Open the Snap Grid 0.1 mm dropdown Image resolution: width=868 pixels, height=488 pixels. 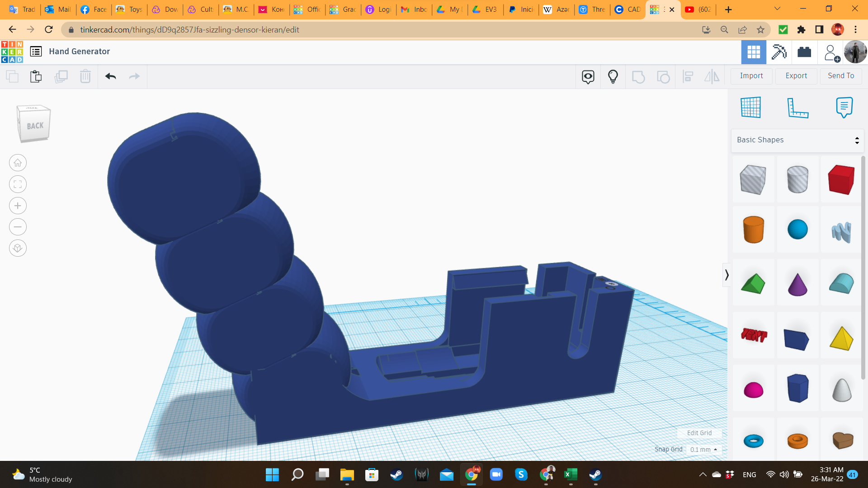[x=703, y=449]
